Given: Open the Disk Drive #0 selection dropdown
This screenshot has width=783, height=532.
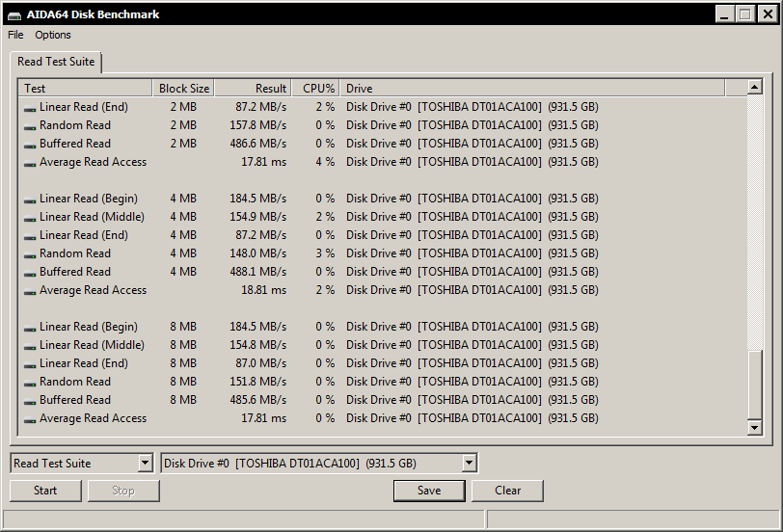Looking at the screenshot, I should pos(469,464).
